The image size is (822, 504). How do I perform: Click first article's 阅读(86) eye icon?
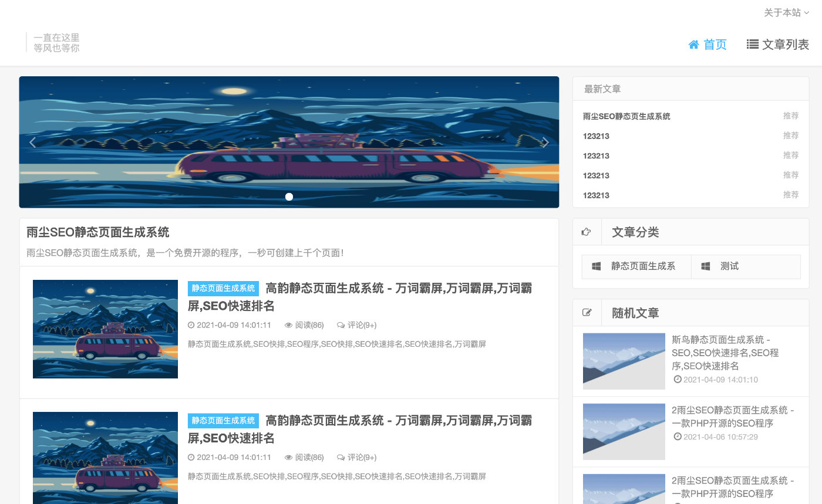pos(288,325)
